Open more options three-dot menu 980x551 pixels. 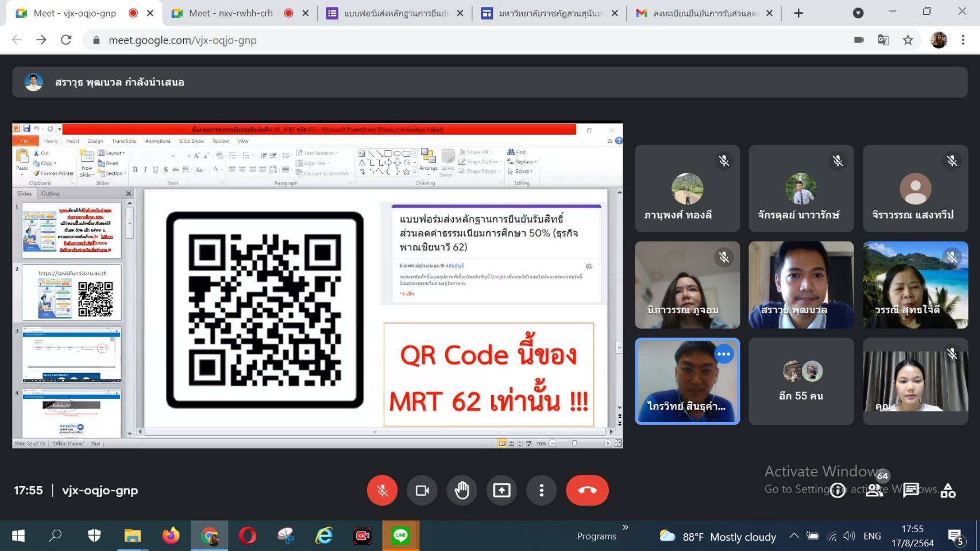[x=541, y=490]
